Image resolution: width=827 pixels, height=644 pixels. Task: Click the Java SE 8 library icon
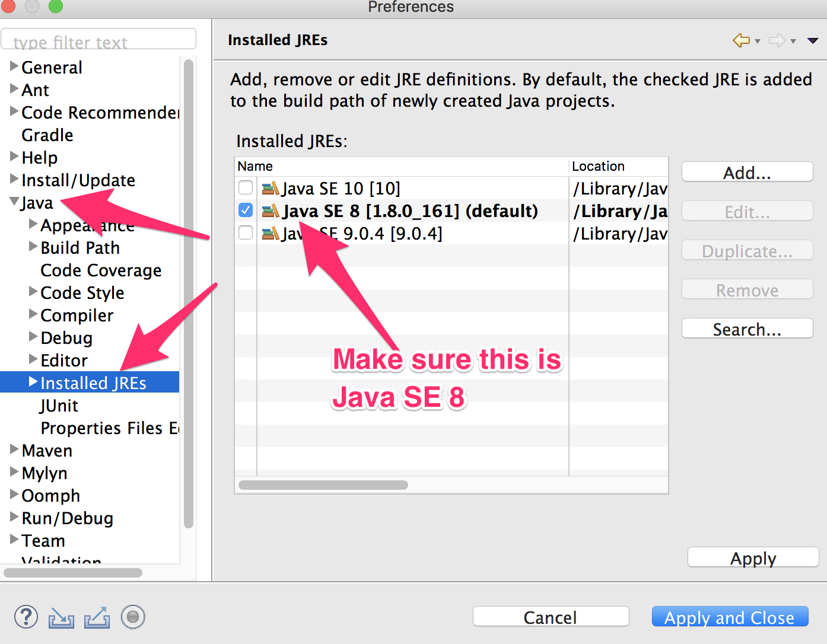pyautogui.click(x=269, y=211)
